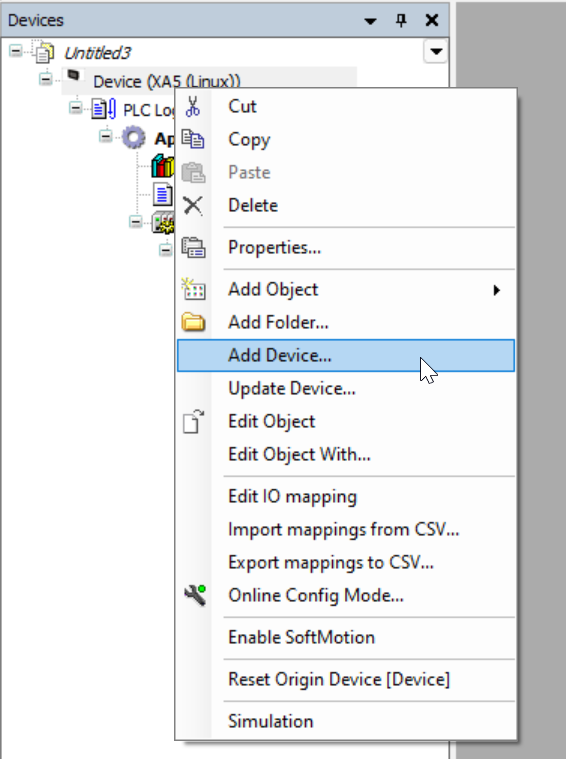Image resolution: width=566 pixels, height=759 pixels.
Task: Click the Edit Object page icon
Action: (x=193, y=421)
